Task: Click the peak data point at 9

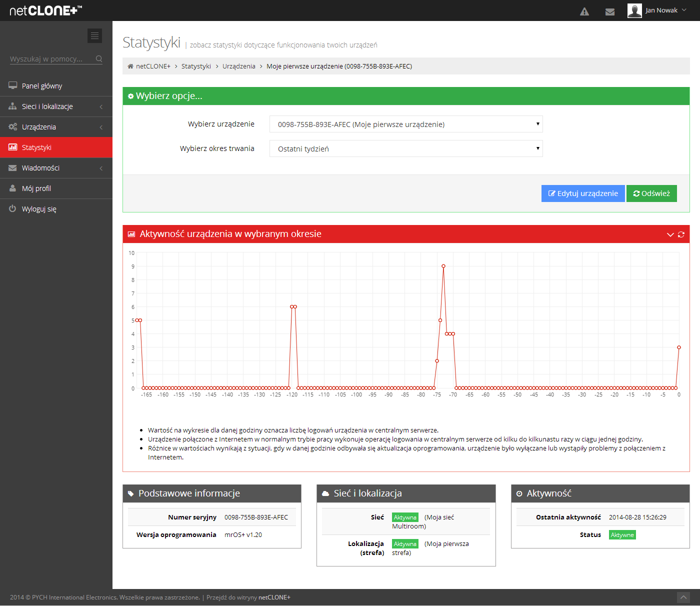Action: [443, 266]
